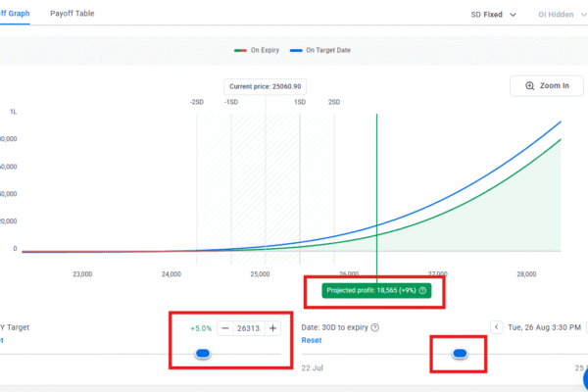588x392 pixels.
Task: Click the plus icon to increase target
Action: (272, 328)
